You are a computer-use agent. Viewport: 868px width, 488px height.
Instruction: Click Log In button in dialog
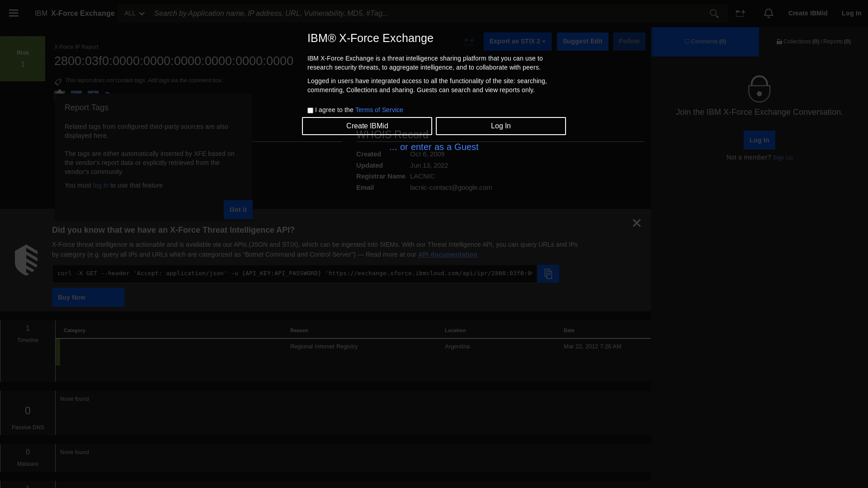(500, 126)
